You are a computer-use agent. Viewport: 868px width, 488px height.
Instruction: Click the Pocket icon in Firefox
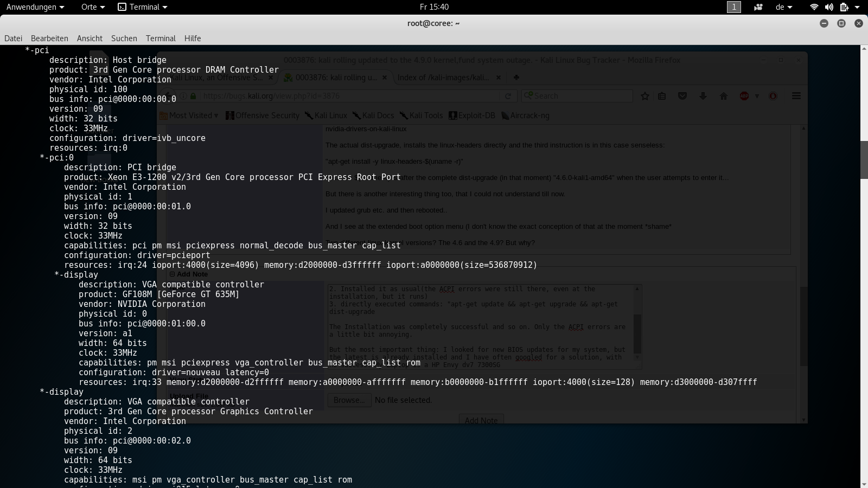point(682,96)
